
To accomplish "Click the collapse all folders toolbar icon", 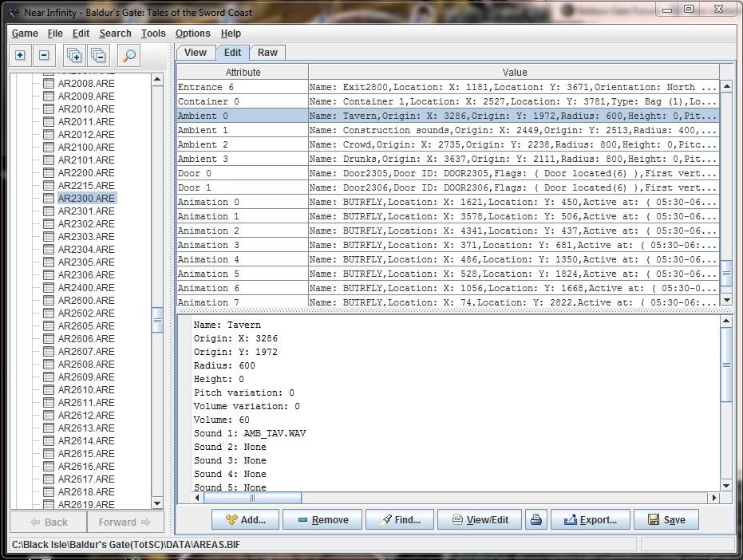I will [x=99, y=55].
